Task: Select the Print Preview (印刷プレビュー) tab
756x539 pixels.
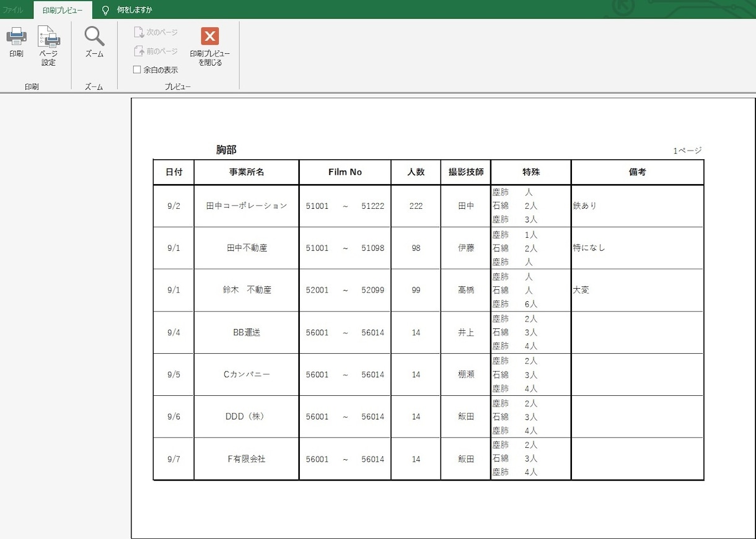Action: tap(63, 10)
